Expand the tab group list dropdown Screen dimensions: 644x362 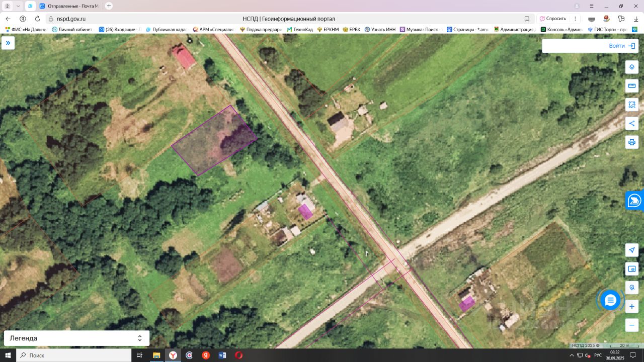pos(18,6)
